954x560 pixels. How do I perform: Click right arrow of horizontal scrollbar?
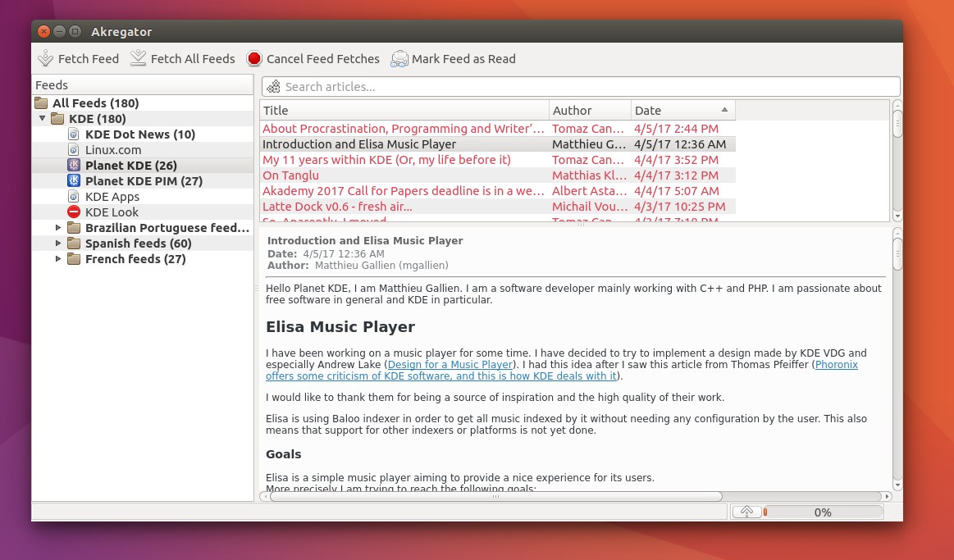click(887, 496)
